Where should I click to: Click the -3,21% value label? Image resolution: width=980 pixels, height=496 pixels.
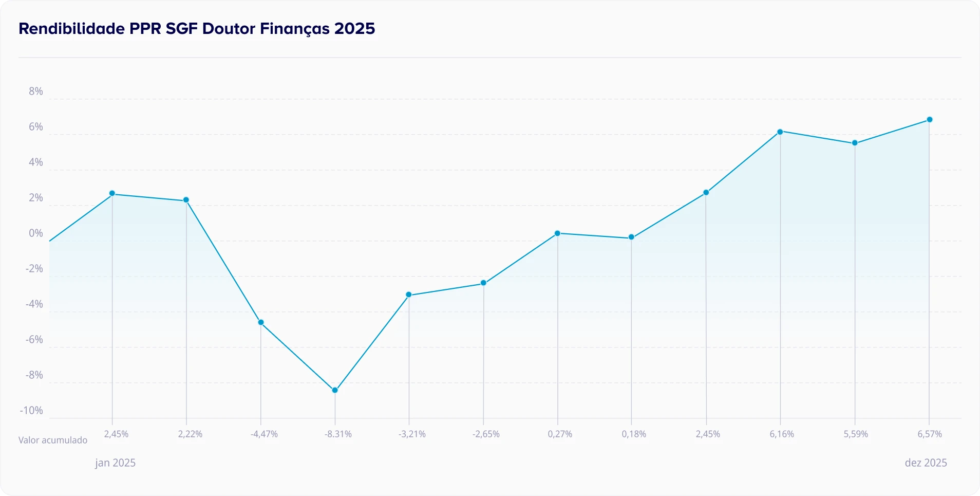pyautogui.click(x=412, y=434)
